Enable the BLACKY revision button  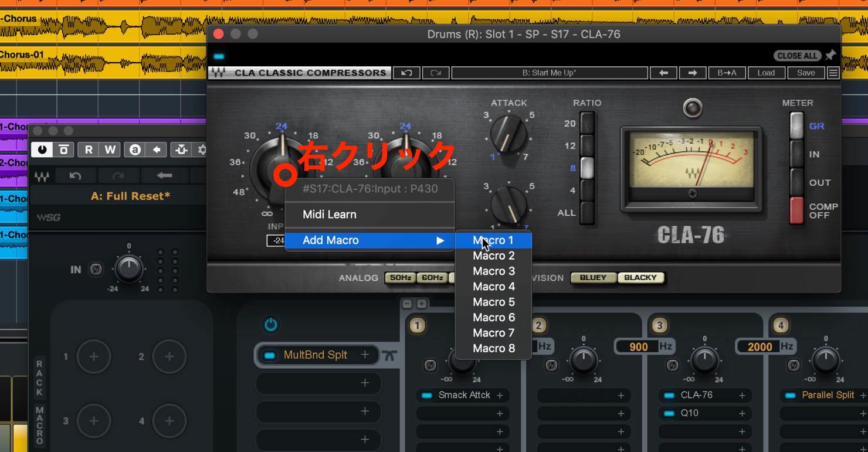[640, 277]
